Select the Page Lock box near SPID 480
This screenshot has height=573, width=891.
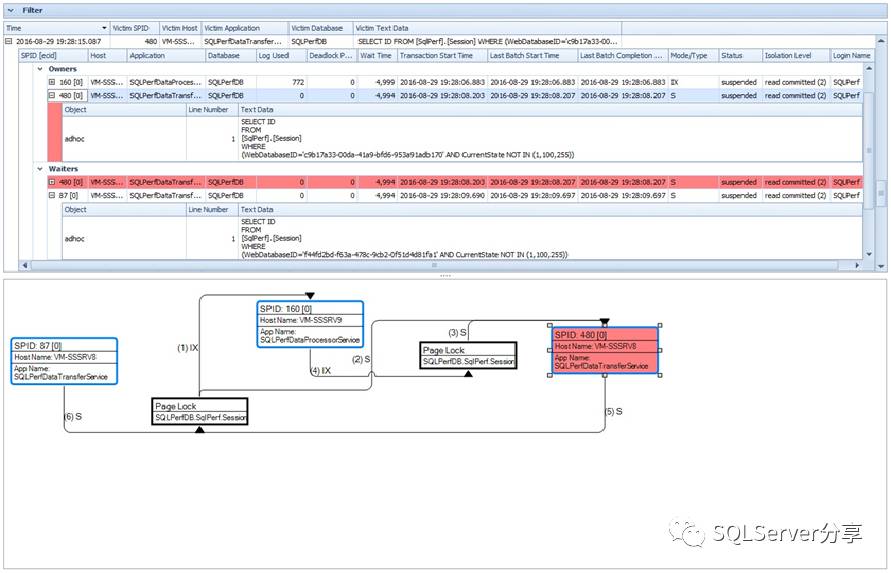click(x=468, y=355)
